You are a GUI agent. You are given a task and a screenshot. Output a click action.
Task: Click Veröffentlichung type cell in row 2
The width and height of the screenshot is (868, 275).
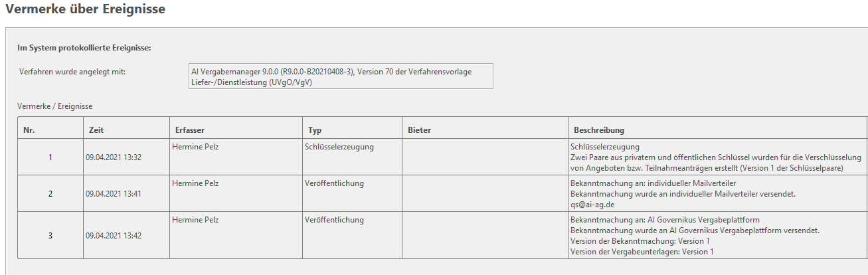click(x=352, y=194)
